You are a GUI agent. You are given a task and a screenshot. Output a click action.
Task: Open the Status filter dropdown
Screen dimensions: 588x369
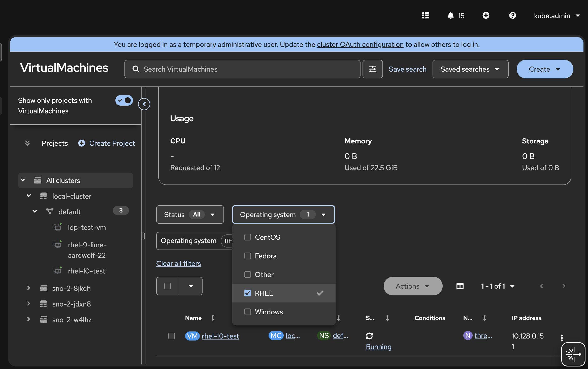(x=190, y=214)
